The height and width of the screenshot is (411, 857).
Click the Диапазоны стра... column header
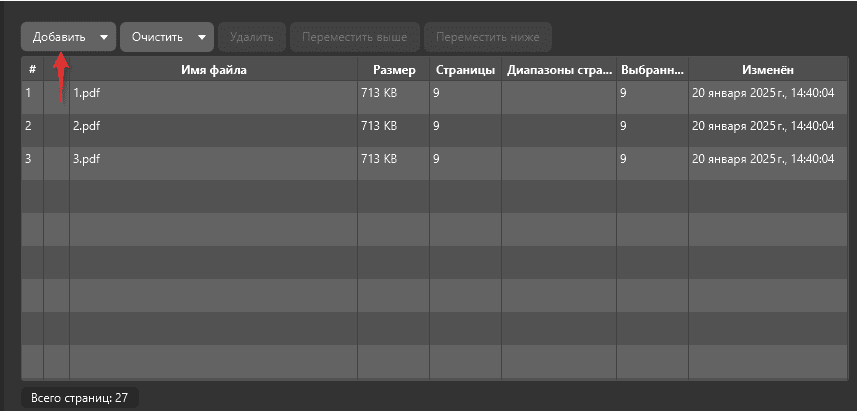click(558, 69)
